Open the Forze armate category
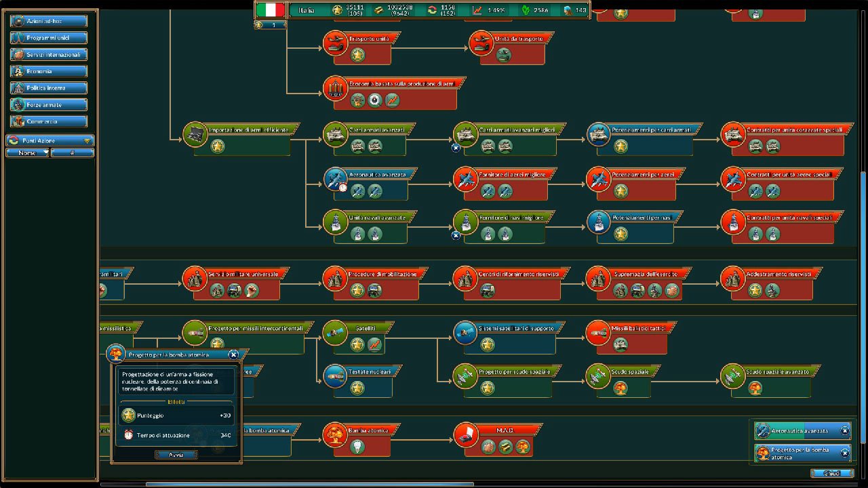The height and width of the screenshot is (488, 868). click(48, 104)
